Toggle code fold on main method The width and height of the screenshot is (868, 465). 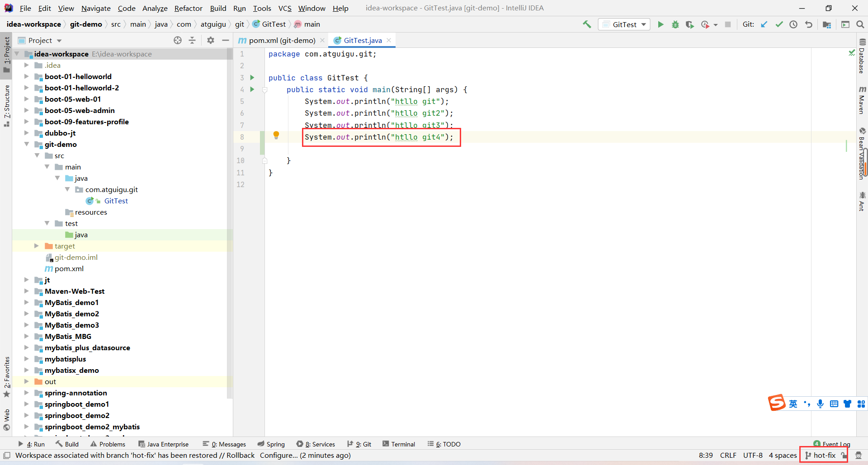[x=265, y=89]
